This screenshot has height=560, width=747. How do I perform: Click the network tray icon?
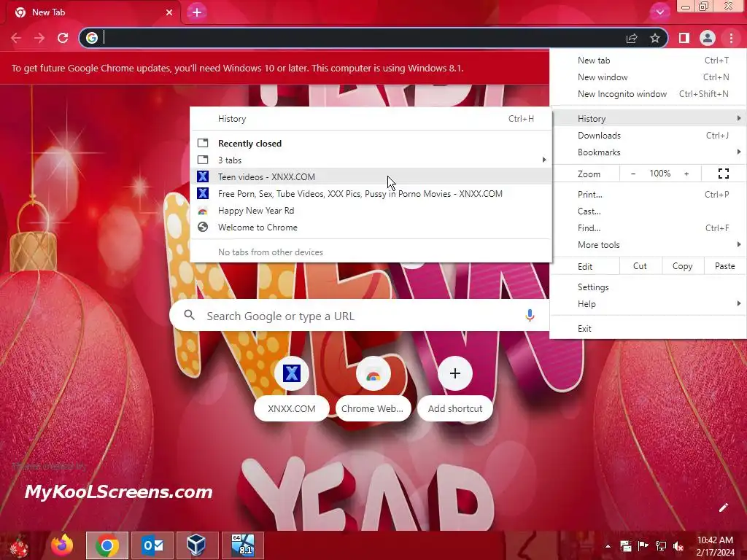[x=661, y=546]
